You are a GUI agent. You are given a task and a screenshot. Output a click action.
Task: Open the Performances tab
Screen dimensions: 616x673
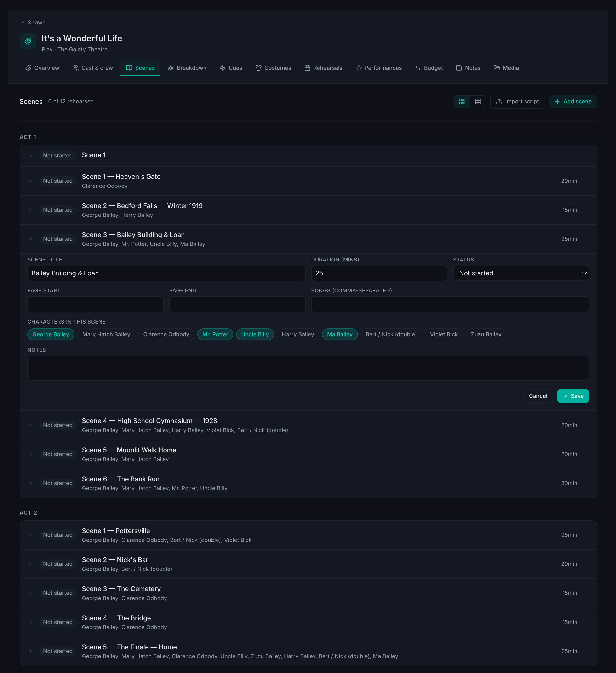pyautogui.click(x=379, y=68)
